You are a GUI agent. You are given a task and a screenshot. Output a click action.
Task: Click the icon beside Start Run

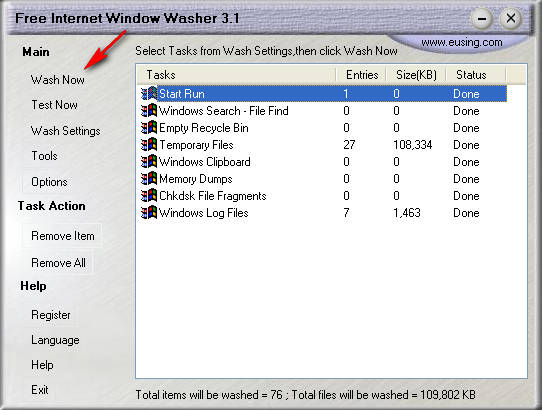pos(149,94)
